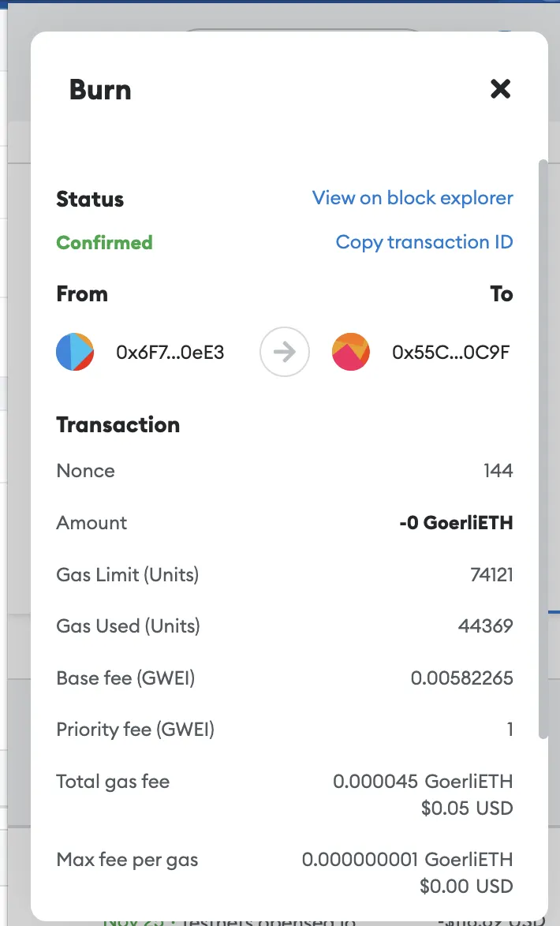Click the gas limit value 74121
The width and height of the screenshot is (560, 926).
pos(491,575)
